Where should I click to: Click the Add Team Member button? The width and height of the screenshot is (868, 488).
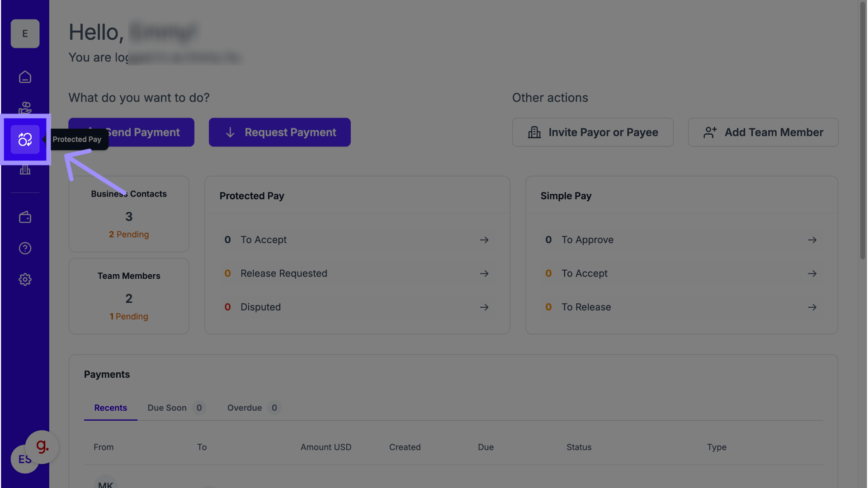(x=763, y=132)
